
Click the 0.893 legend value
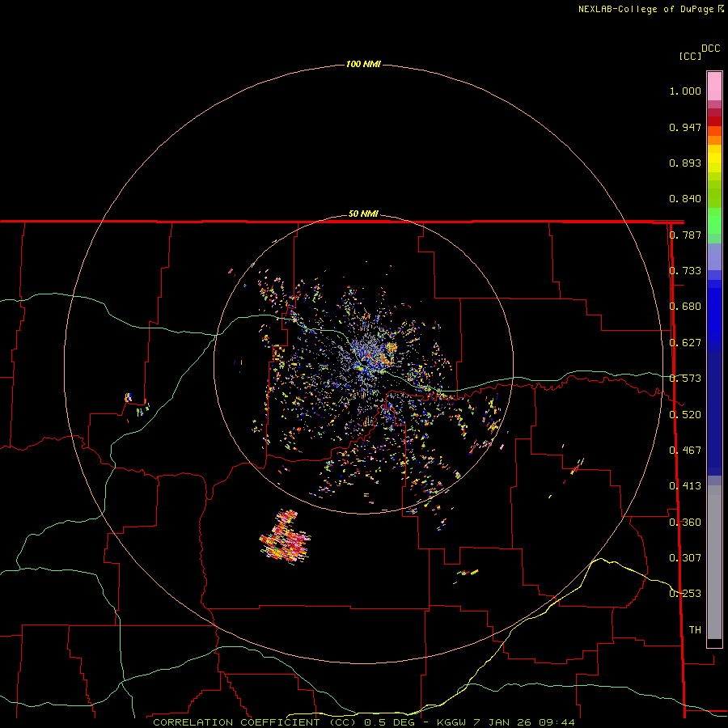[685, 163]
